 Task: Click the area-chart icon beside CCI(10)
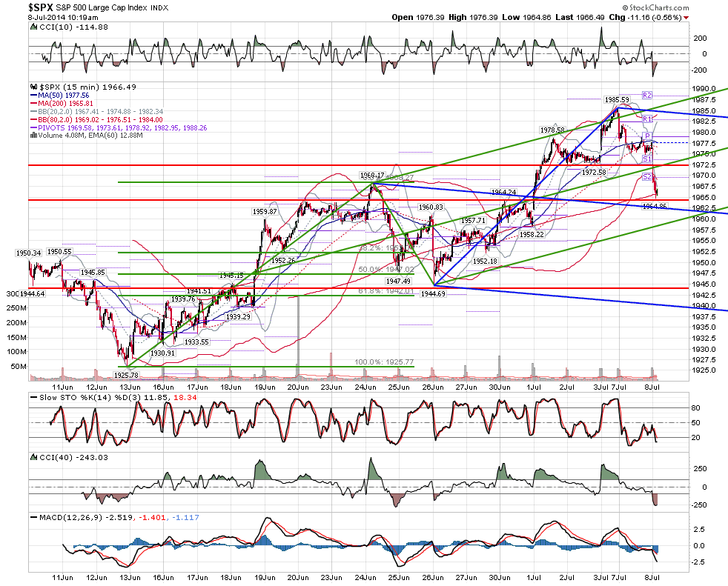click(x=33, y=27)
